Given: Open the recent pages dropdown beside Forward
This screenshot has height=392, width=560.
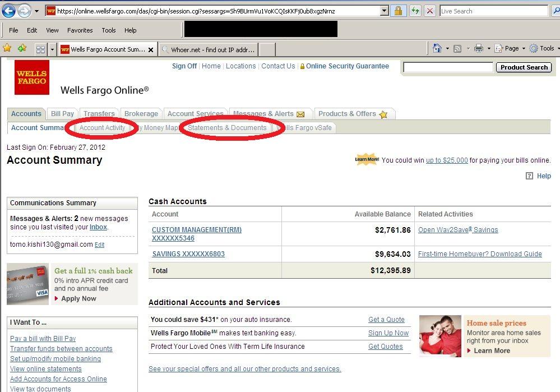Looking at the screenshot, I should click(x=36, y=11).
